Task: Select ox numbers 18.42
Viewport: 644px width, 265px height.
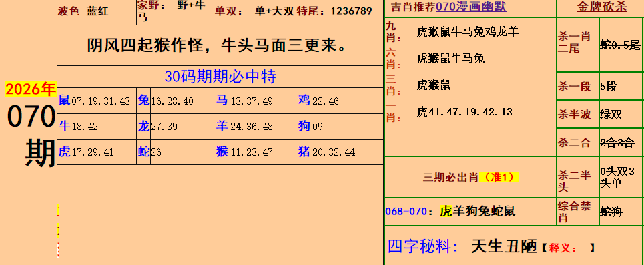Action: point(85,127)
